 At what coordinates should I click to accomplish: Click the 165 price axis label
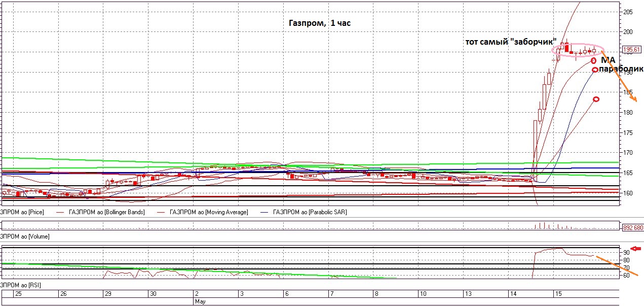629,173
